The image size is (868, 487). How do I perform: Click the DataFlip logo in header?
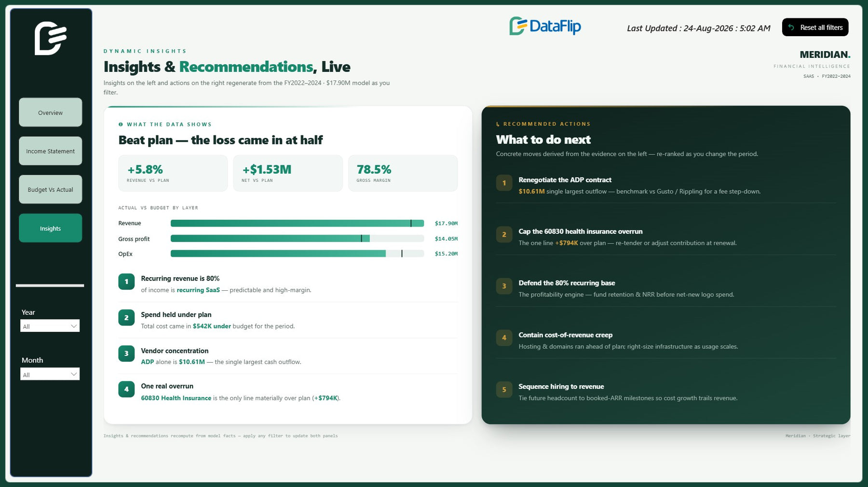545,26
